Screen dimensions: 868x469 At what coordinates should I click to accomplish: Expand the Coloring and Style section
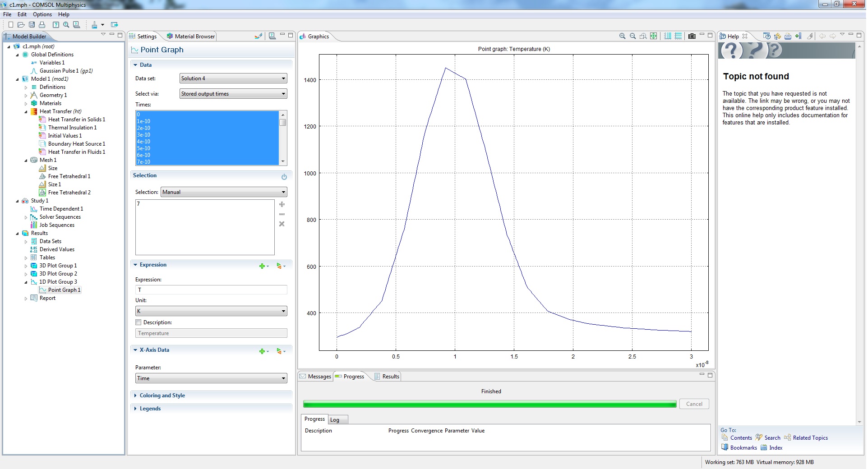(x=162, y=395)
